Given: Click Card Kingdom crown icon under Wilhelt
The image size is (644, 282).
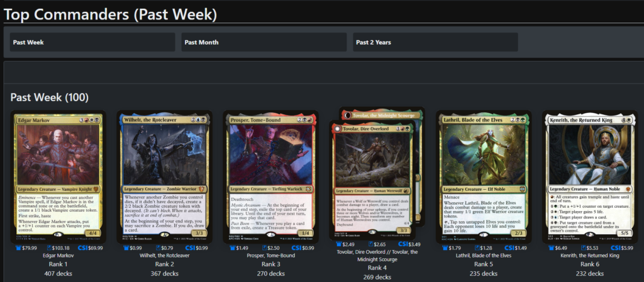Looking at the screenshot, I should (126, 248).
